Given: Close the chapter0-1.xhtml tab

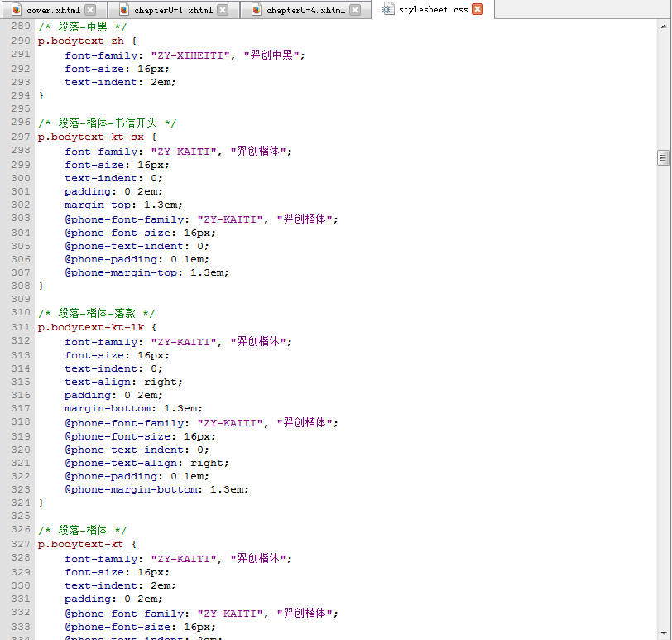Looking at the screenshot, I should click(x=223, y=10).
